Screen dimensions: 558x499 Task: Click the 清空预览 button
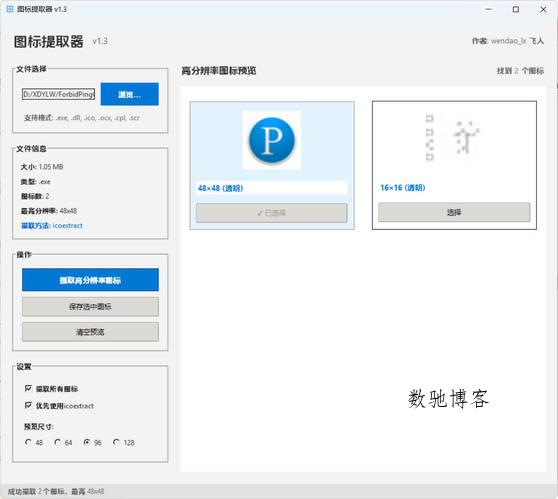point(90,332)
